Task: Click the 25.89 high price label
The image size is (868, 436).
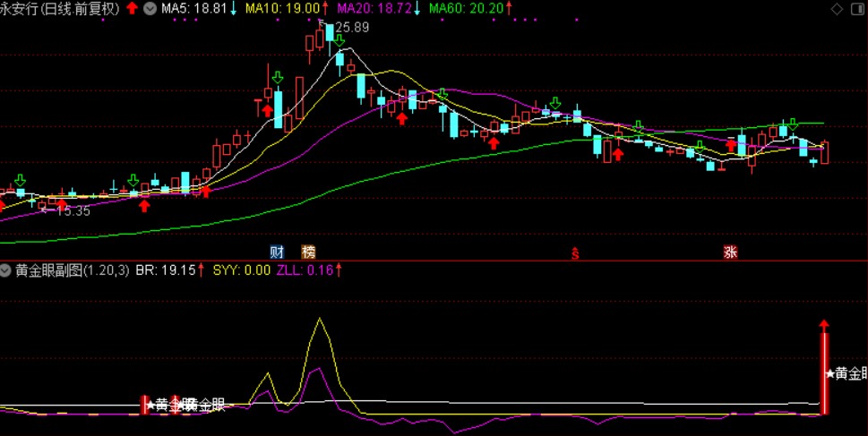Action: pos(352,27)
